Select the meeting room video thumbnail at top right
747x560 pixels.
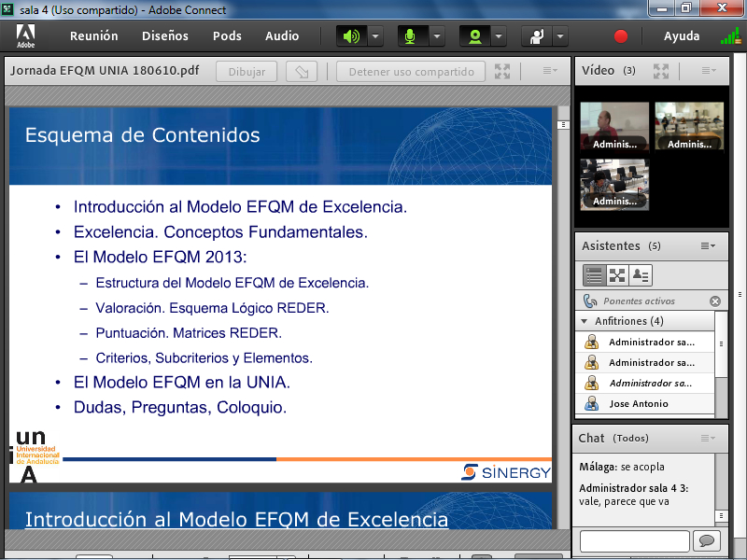click(x=689, y=126)
